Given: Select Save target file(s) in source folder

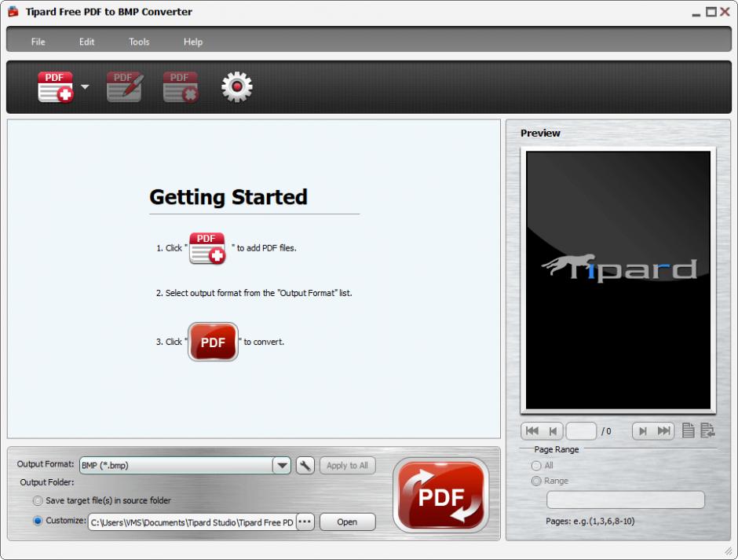Looking at the screenshot, I should tap(38, 500).
